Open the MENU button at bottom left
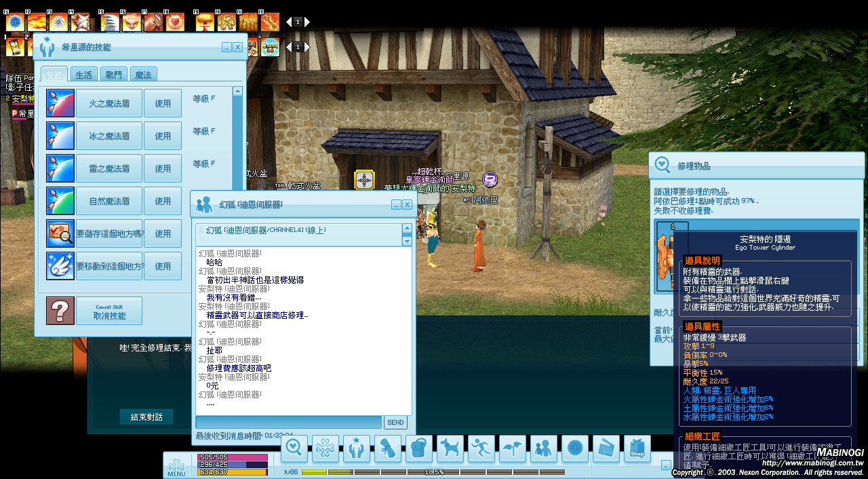The width and height of the screenshot is (868, 479). [x=176, y=467]
